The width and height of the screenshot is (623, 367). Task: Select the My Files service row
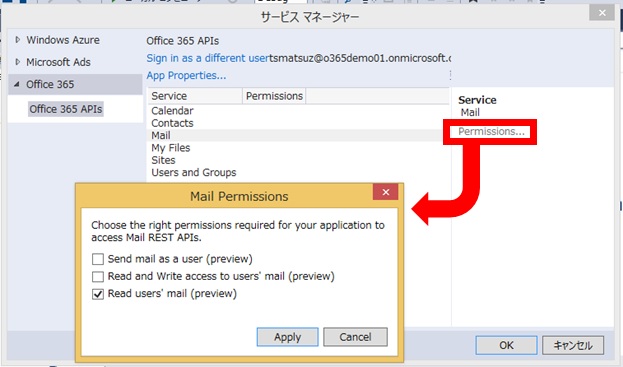click(299, 147)
